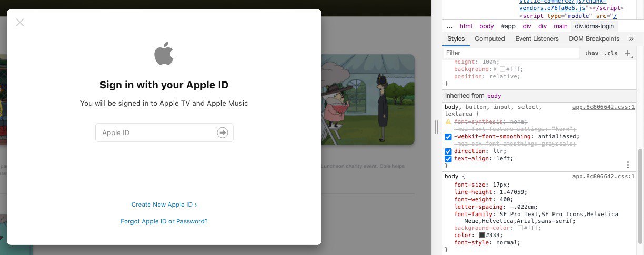
Task: Select main in the breadcrumb bar
Action: coord(560,26)
